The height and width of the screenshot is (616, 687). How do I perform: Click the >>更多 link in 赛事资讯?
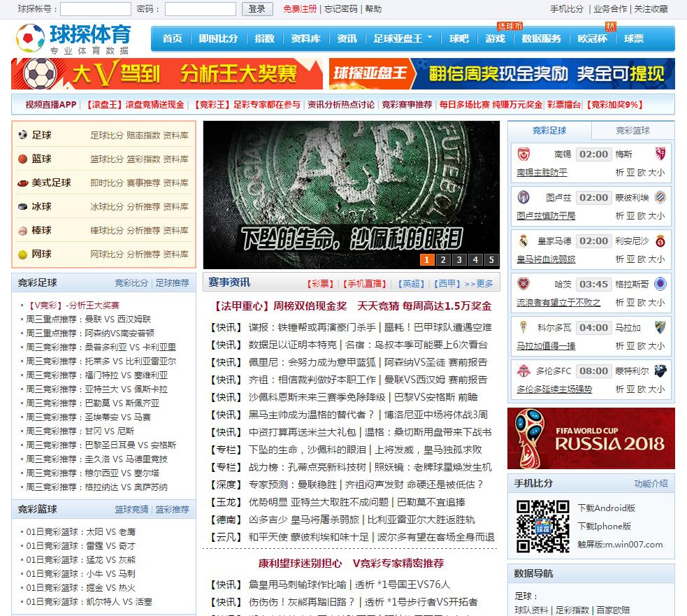click(479, 284)
